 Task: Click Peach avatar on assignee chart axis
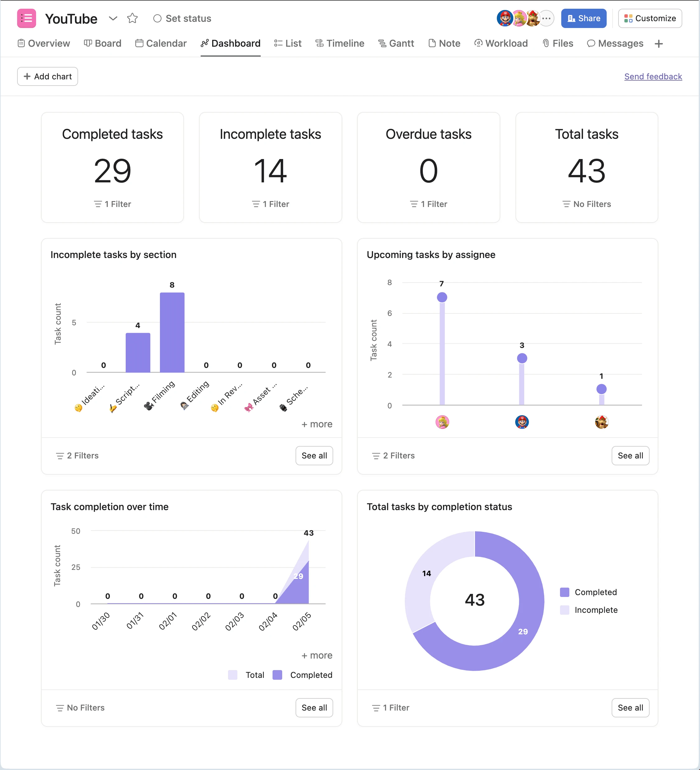(x=442, y=422)
